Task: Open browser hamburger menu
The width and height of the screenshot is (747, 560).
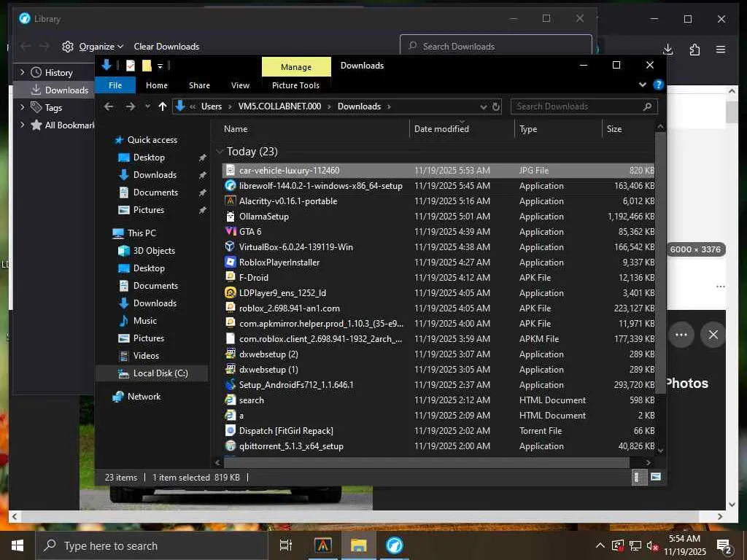Action: coord(721,50)
